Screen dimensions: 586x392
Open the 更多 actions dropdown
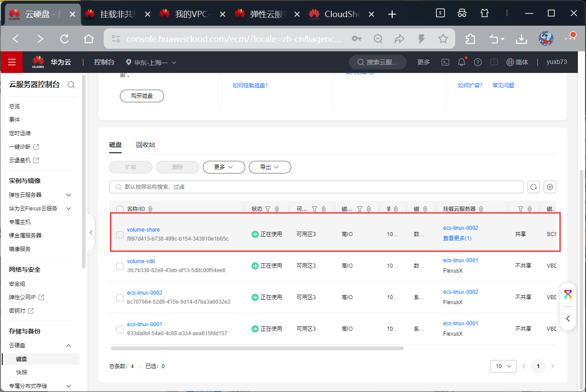[224, 167]
